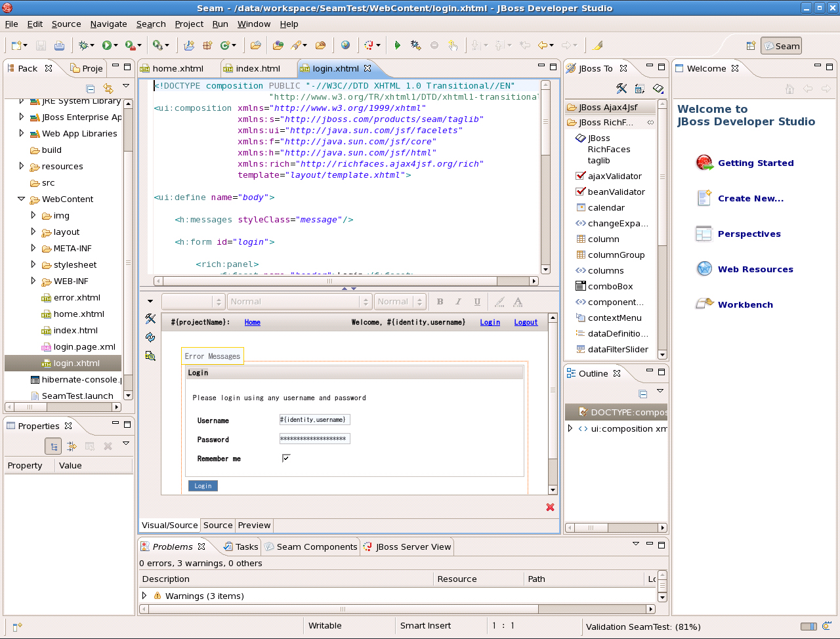Expand ui:composition node in Outline
The height and width of the screenshot is (639, 840).
pyautogui.click(x=570, y=428)
